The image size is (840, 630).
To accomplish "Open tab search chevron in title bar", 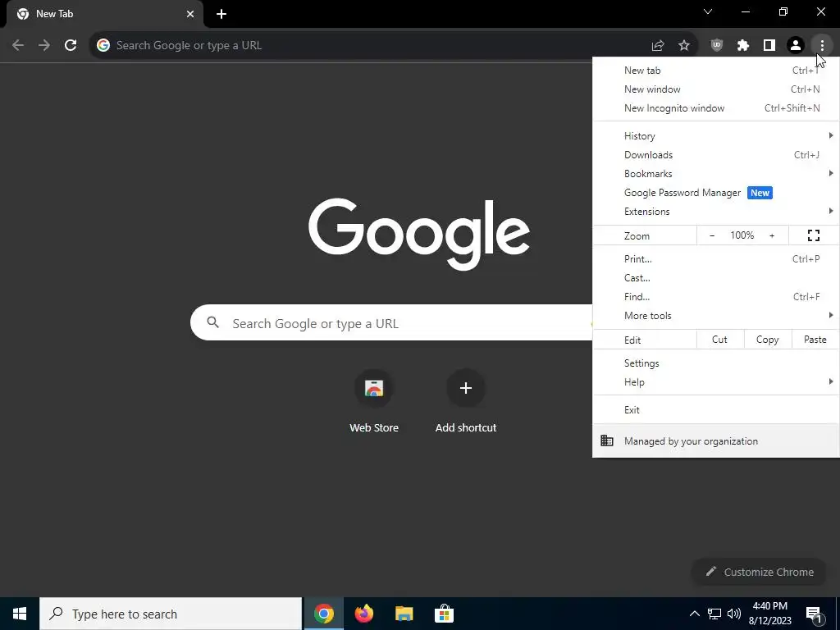I will click(x=708, y=11).
